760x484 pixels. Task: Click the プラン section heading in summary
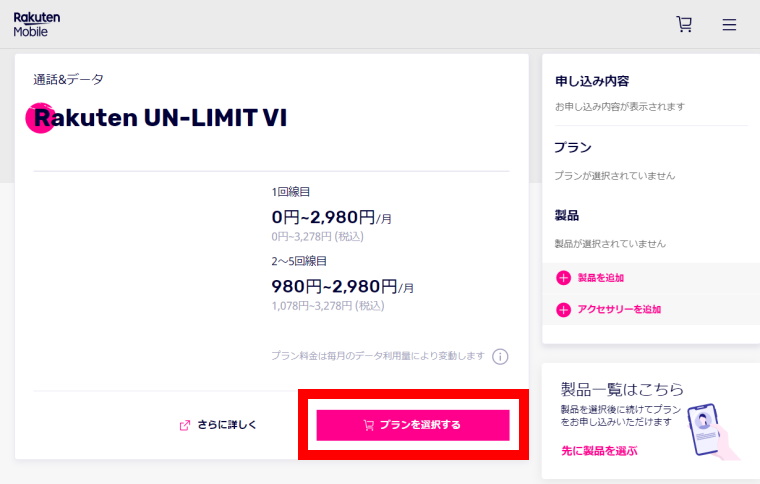(x=573, y=148)
